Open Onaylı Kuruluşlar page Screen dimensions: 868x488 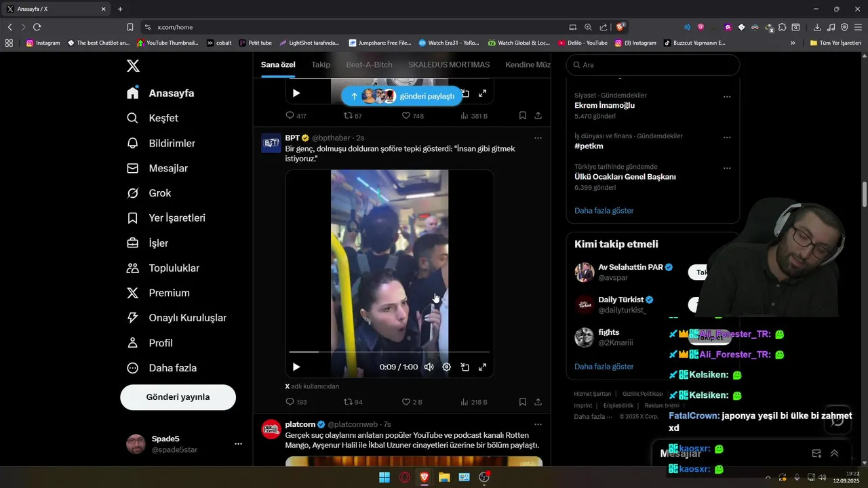[x=177, y=318]
